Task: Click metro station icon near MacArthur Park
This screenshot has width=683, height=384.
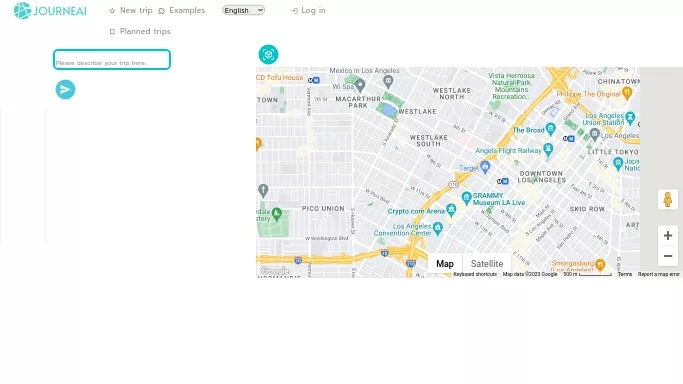Action: pyautogui.click(x=314, y=81)
